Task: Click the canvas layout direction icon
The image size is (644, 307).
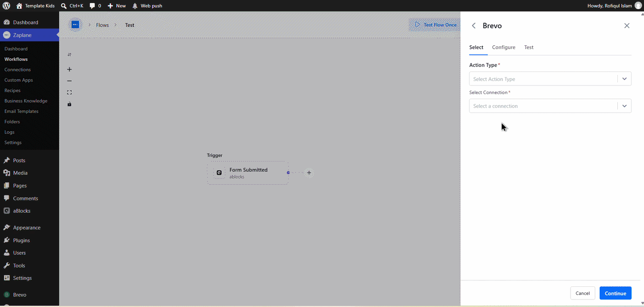Action: [x=69, y=54]
